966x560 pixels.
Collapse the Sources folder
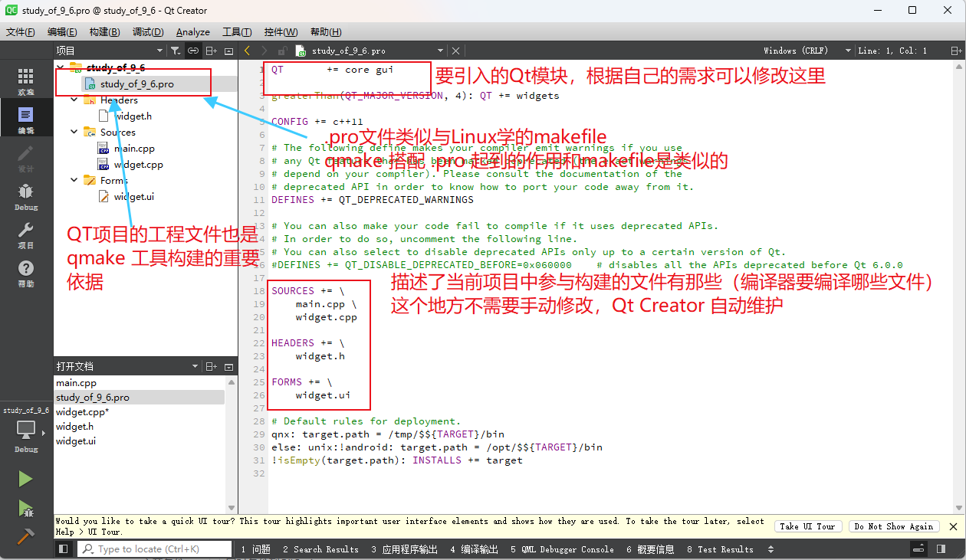pyautogui.click(x=74, y=133)
